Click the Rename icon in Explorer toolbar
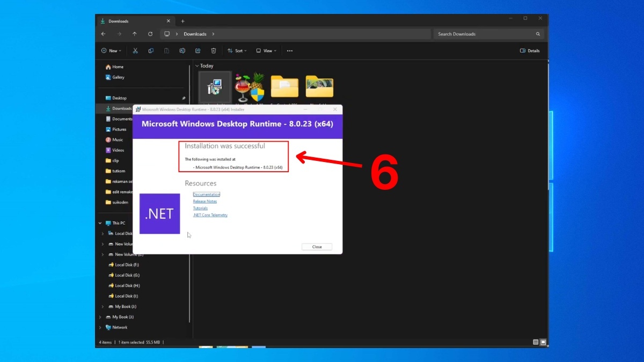This screenshot has width=644, height=362. coord(182,50)
